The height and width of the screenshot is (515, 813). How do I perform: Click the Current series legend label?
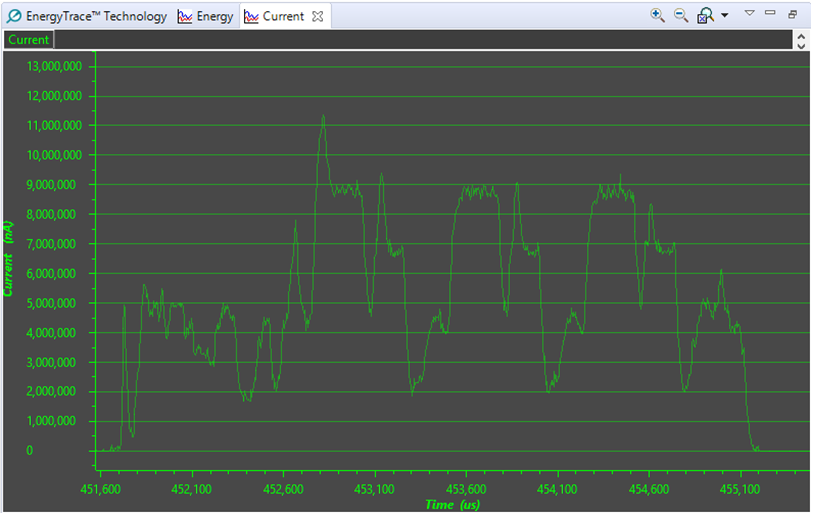point(28,40)
